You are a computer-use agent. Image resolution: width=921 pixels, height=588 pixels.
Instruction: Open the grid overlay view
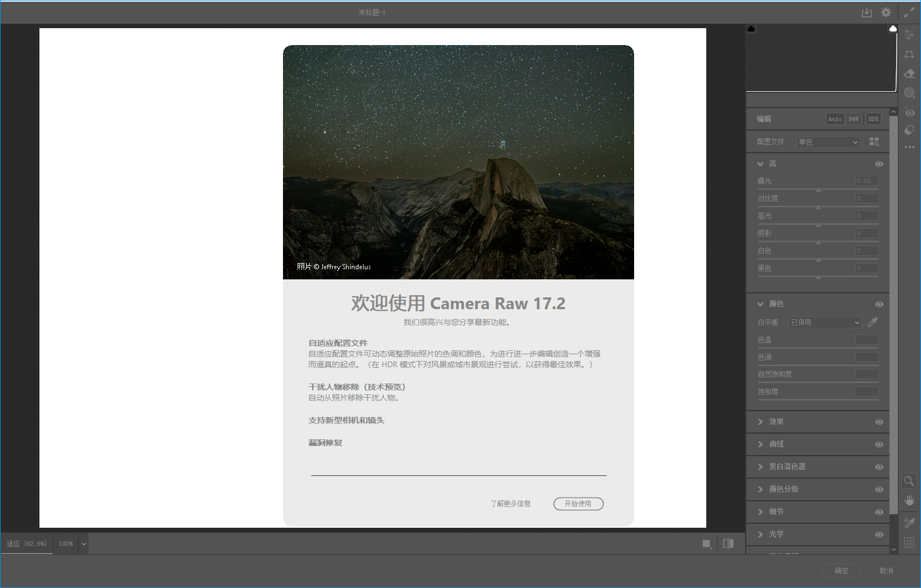[x=909, y=542]
